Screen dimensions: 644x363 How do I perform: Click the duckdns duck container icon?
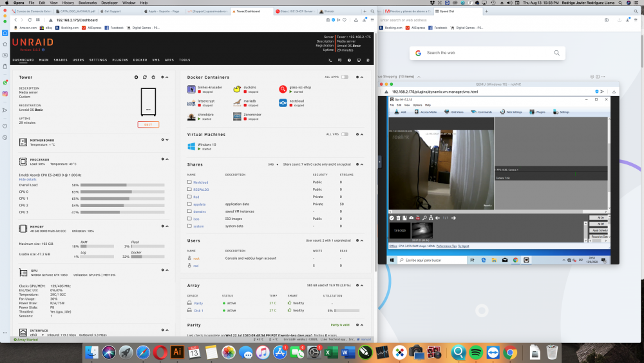tap(237, 89)
